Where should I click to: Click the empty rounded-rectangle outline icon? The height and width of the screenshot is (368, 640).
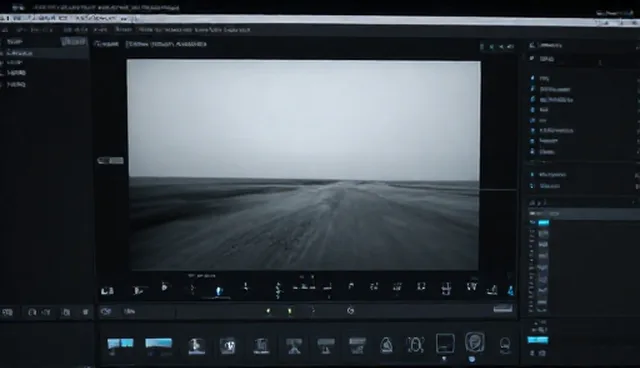click(445, 343)
